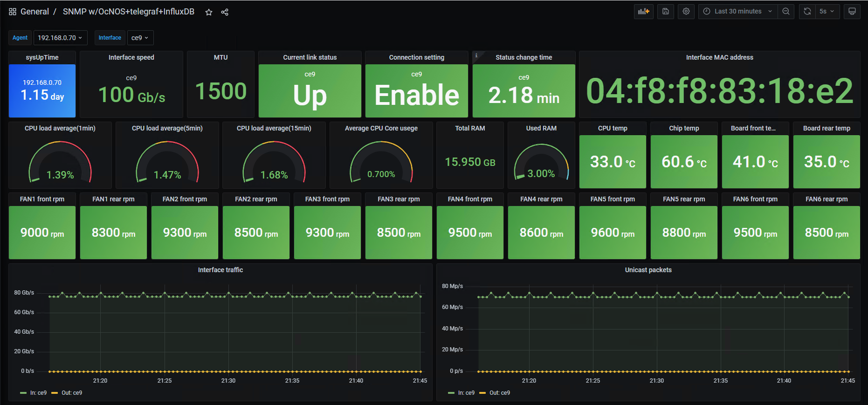The width and height of the screenshot is (868, 405).
Task: Toggle In: ce9 series in Unicast packets legend
Action: pos(462,393)
